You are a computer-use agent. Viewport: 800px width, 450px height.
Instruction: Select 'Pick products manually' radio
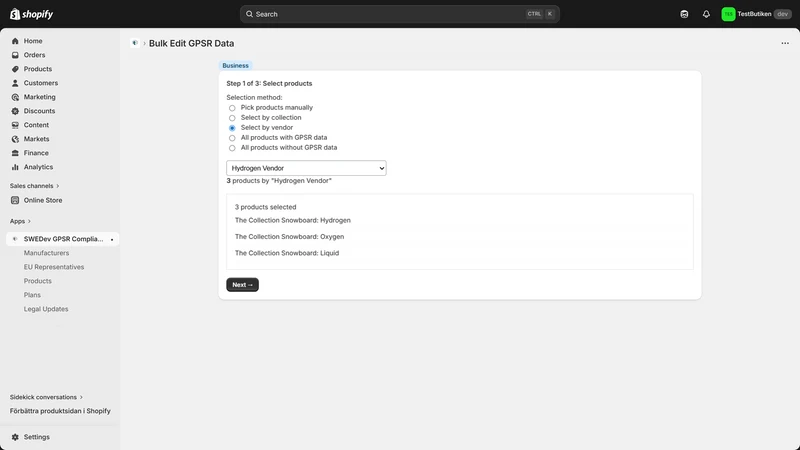232,108
